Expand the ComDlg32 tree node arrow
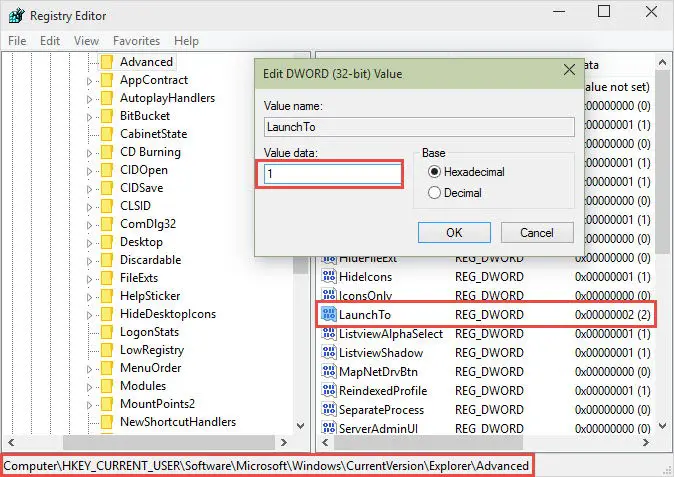 [x=89, y=226]
